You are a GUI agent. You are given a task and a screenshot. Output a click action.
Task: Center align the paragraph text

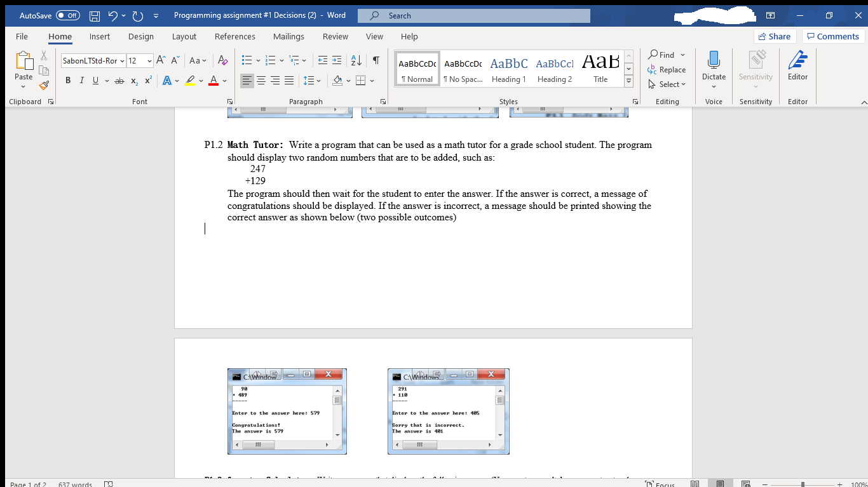261,80
